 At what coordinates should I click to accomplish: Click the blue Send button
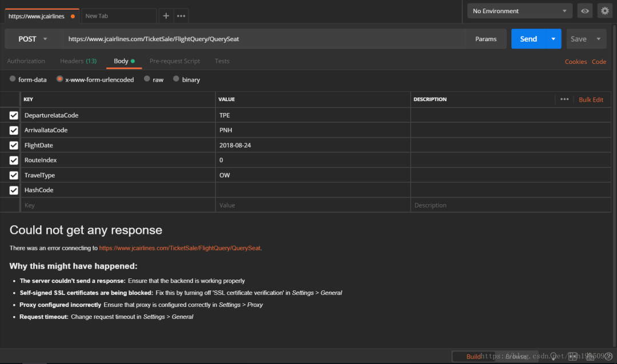[x=528, y=39]
